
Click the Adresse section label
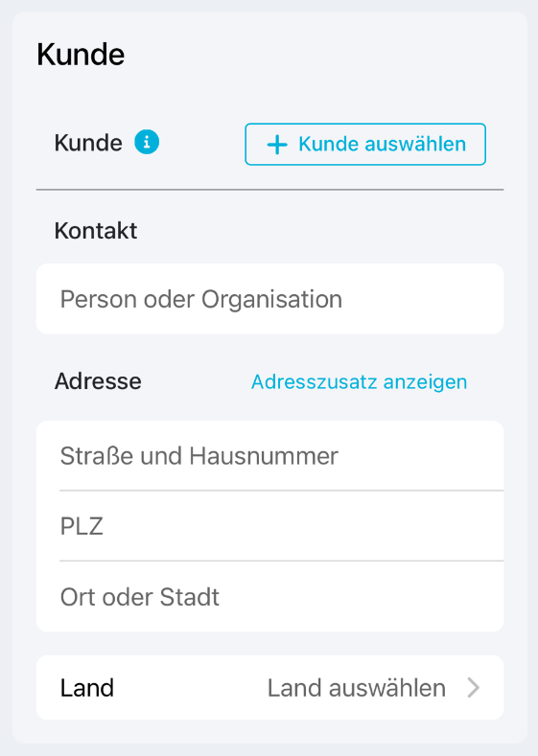click(x=98, y=381)
